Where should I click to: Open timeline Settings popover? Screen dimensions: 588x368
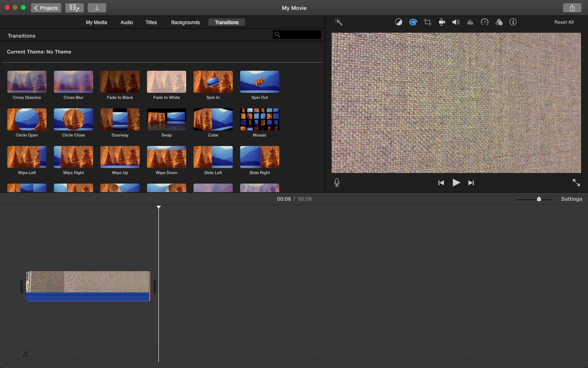[x=571, y=199]
